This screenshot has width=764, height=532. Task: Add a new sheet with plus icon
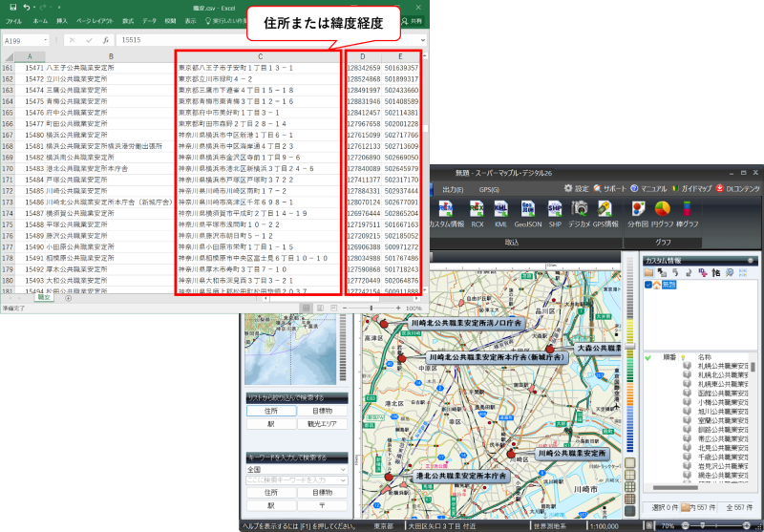[x=68, y=298]
